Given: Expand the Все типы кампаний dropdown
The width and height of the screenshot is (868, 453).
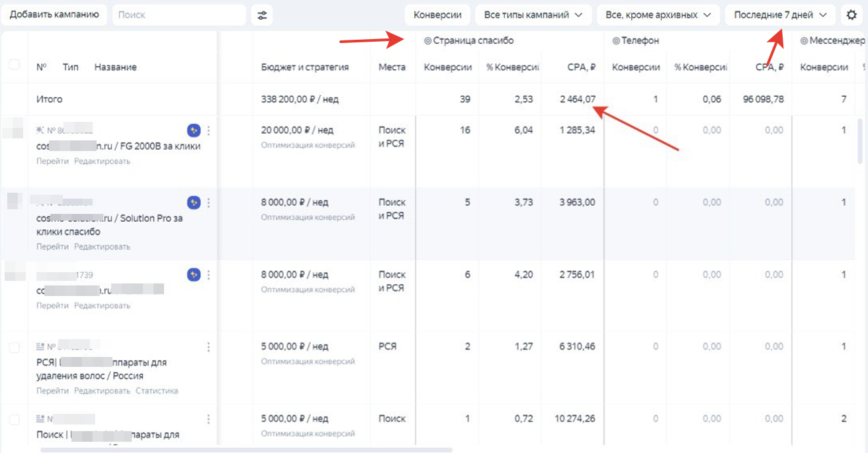Looking at the screenshot, I should point(533,15).
